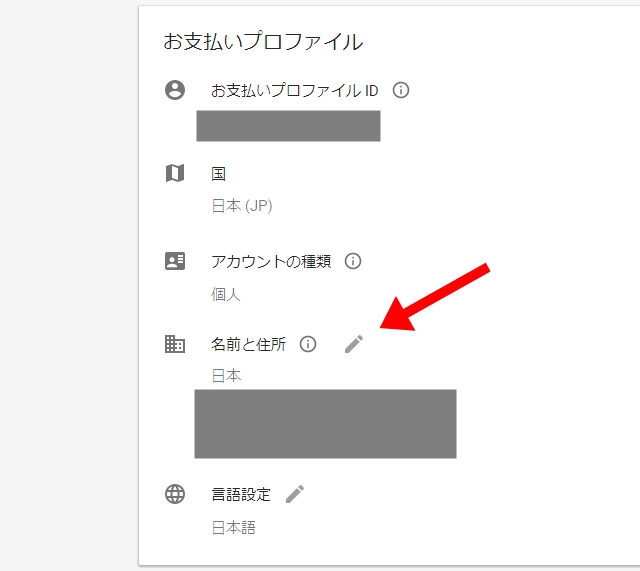
Task: Select the お支払いプロファイル heading
Action: tap(263, 42)
